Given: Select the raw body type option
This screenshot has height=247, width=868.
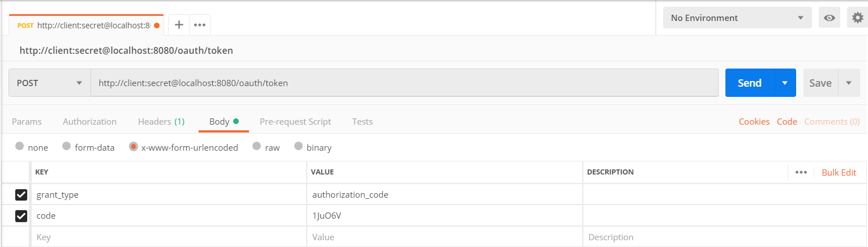Looking at the screenshot, I should click(x=257, y=147).
